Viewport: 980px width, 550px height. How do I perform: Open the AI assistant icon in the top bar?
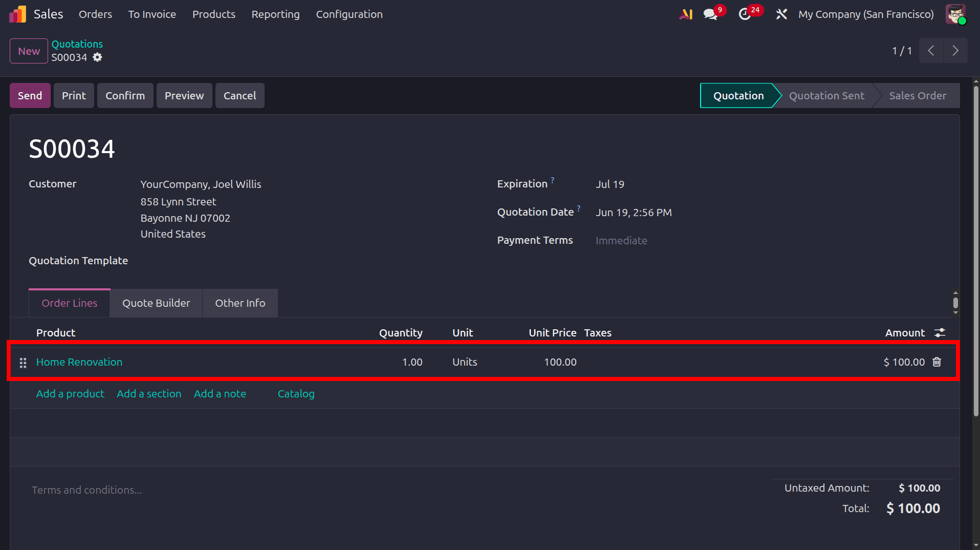tap(686, 14)
